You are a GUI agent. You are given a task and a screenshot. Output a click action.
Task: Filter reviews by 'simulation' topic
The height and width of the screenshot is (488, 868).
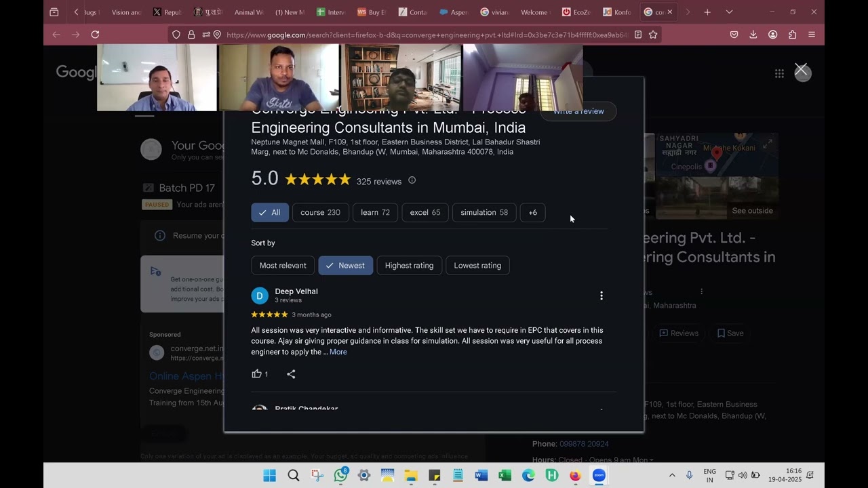[x=484, y=212]
